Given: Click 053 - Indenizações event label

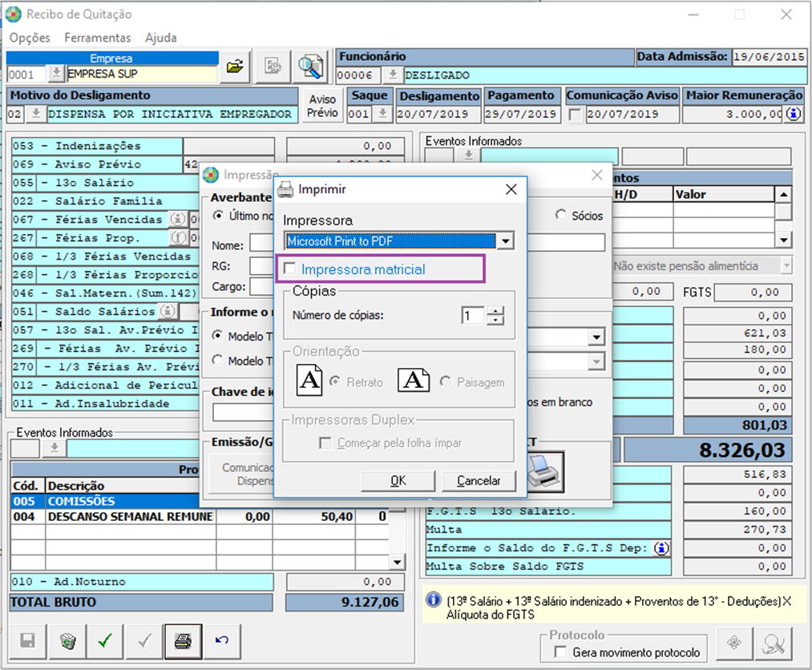Looking at the screenshot, I should [x=97, y=146].
